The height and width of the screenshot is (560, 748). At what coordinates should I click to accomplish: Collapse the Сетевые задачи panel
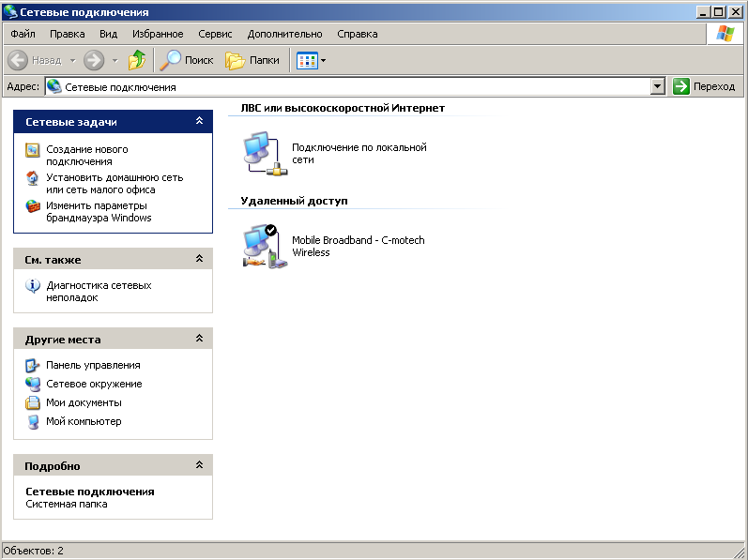point(199,122)
